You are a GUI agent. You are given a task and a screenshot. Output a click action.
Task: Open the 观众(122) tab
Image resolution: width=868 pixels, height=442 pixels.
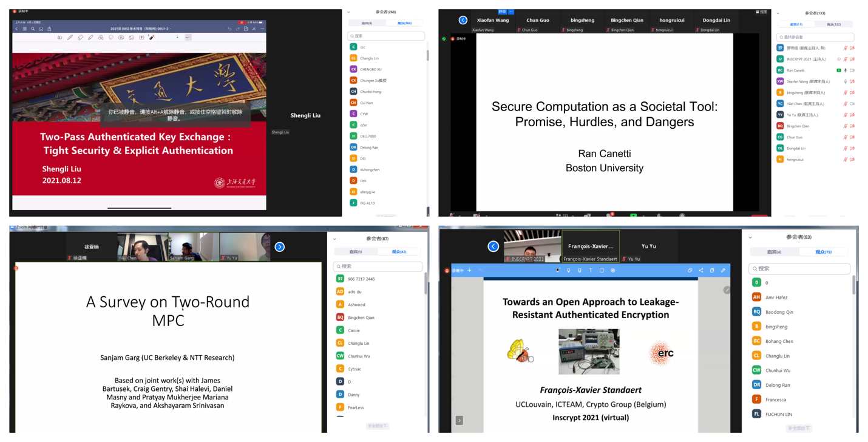[833, 24]
